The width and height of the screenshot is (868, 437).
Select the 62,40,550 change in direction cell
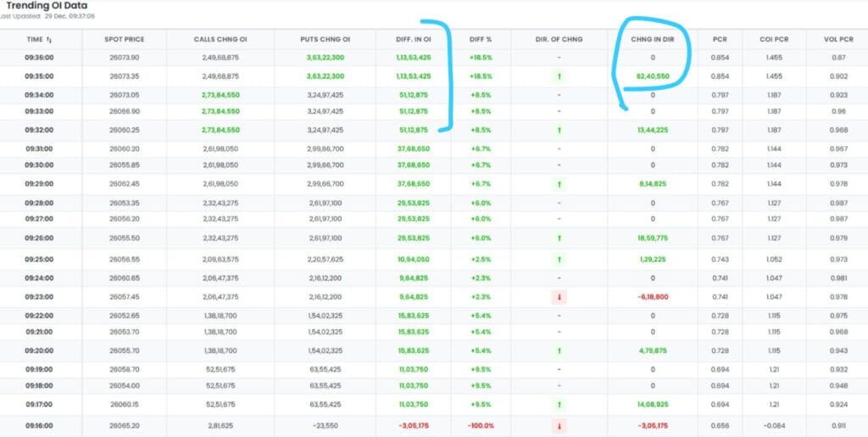point(652,76)
